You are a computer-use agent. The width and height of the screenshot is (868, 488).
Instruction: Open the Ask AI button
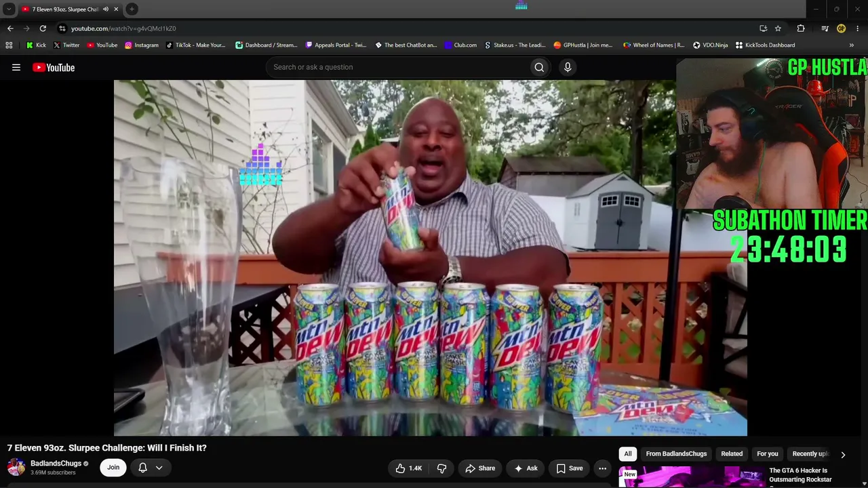pos(526,468)
